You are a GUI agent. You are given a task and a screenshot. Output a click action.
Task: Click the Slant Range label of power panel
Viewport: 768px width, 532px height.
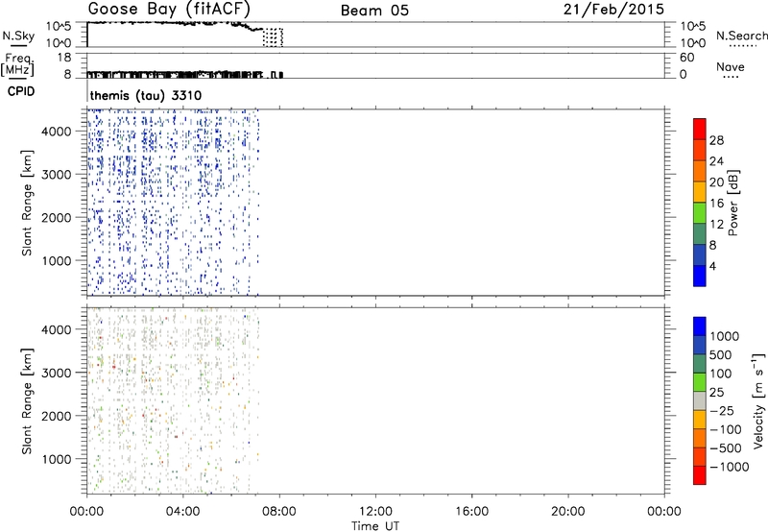pyautogui.click(x=27, y=203)
